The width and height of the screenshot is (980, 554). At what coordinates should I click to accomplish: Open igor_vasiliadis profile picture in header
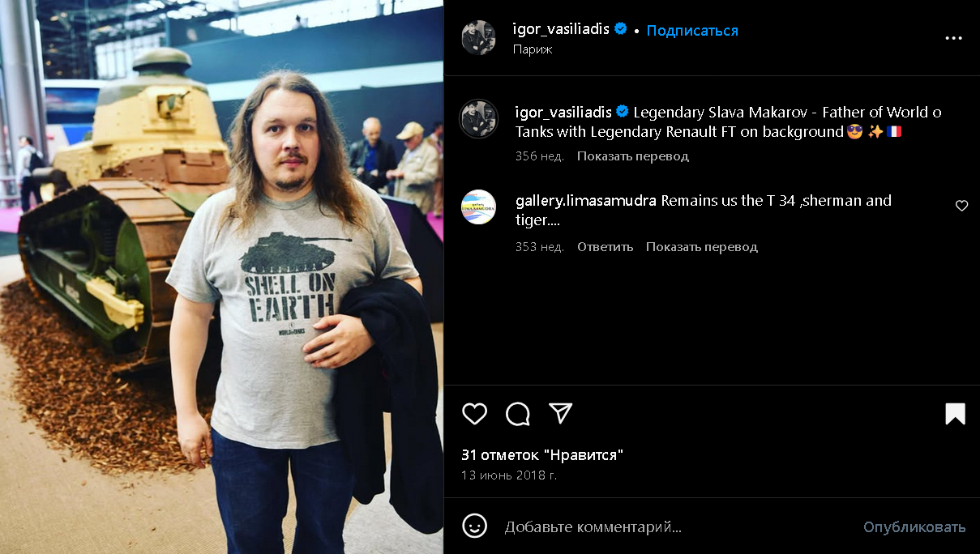[x=478, y=38]
